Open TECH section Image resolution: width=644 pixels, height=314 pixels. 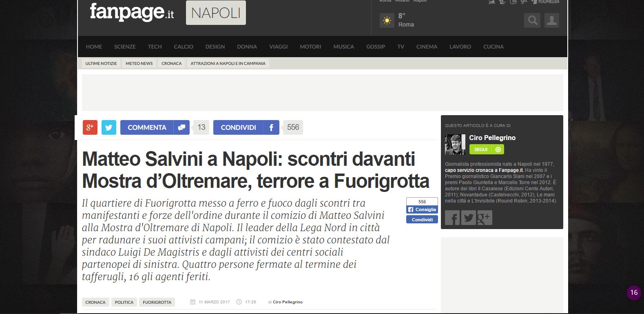(155, 47)
